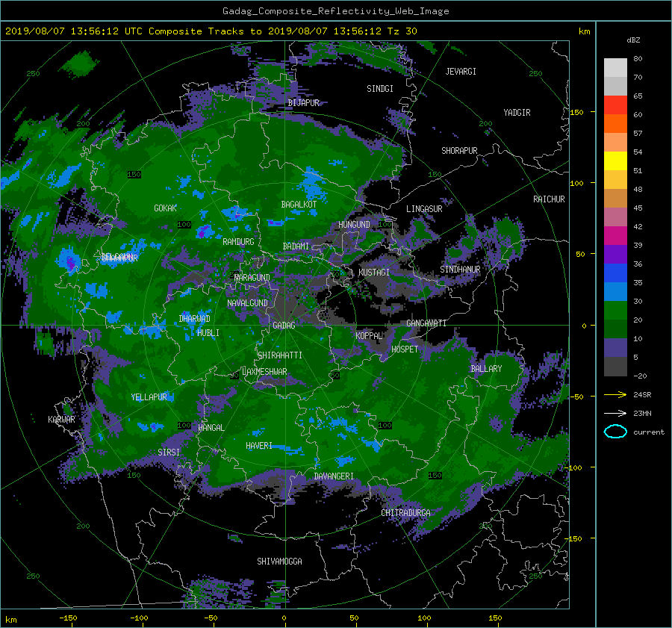Click the 60 dBZ red legend swatch
672x628 pixels.
[x=615, y=105]
